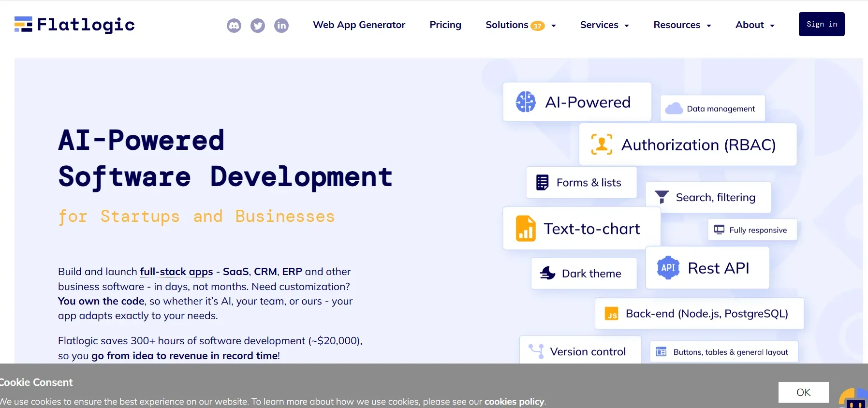868x408 pixels.
Task: Open the Twitter social icon
Action: tap(258, 26)
